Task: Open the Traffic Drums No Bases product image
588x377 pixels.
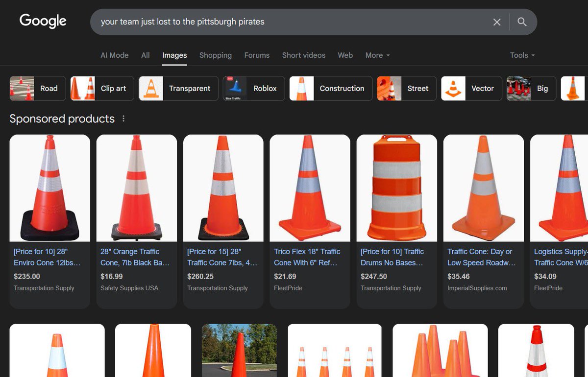Action: point(397,188)
